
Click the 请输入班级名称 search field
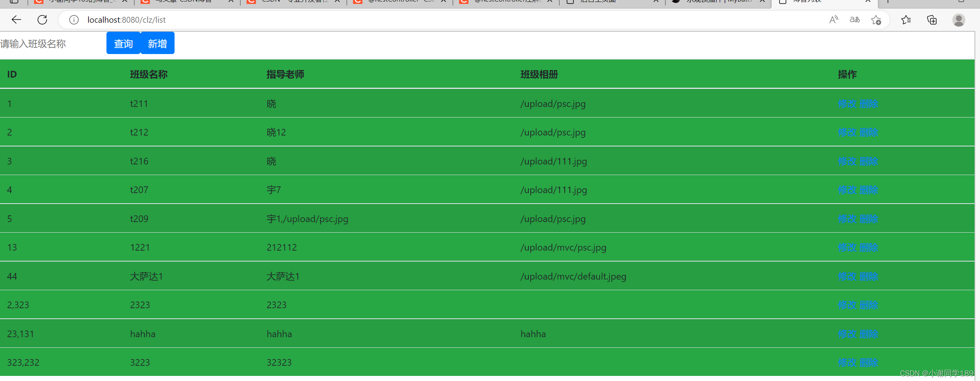[53, 43]
